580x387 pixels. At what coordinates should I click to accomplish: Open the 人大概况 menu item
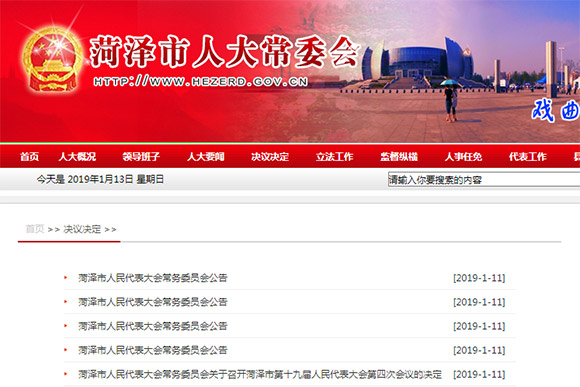[77, 157]
